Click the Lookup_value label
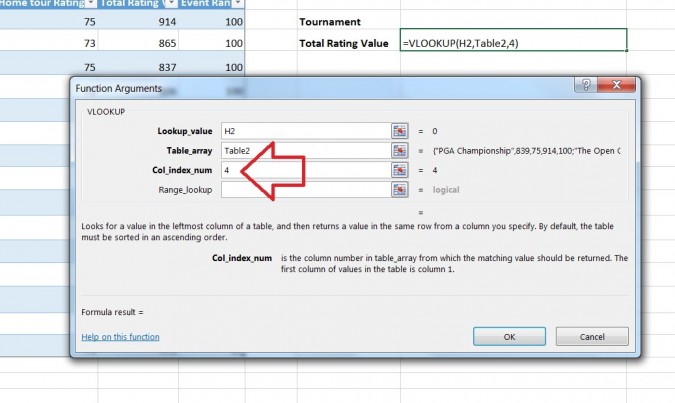 [185, 131]
